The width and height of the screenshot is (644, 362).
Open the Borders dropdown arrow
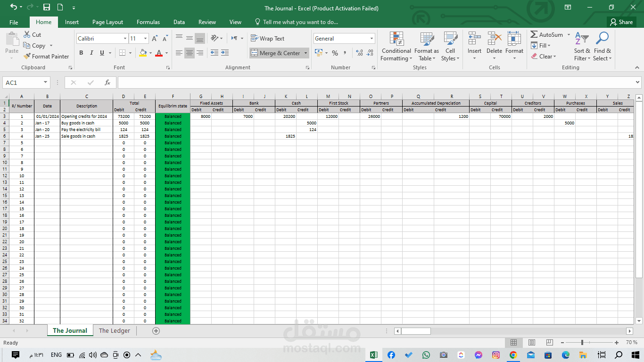pos(130,53)
